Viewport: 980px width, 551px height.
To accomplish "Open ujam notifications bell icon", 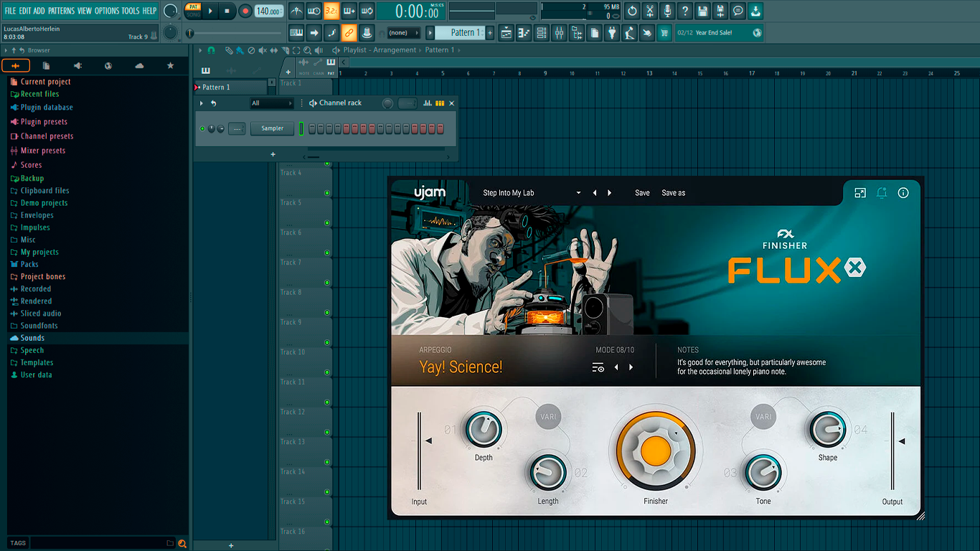I will (x=882, y=193).
